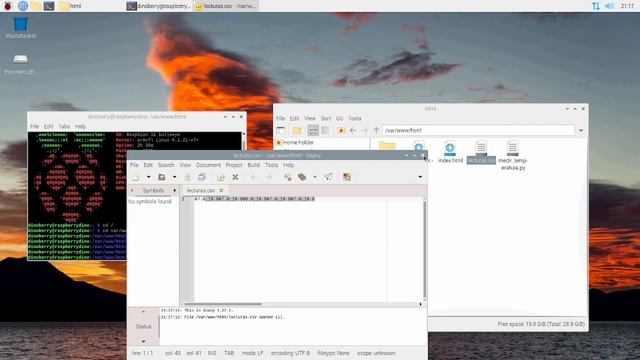Create a new file in Geany

[136, 177]
